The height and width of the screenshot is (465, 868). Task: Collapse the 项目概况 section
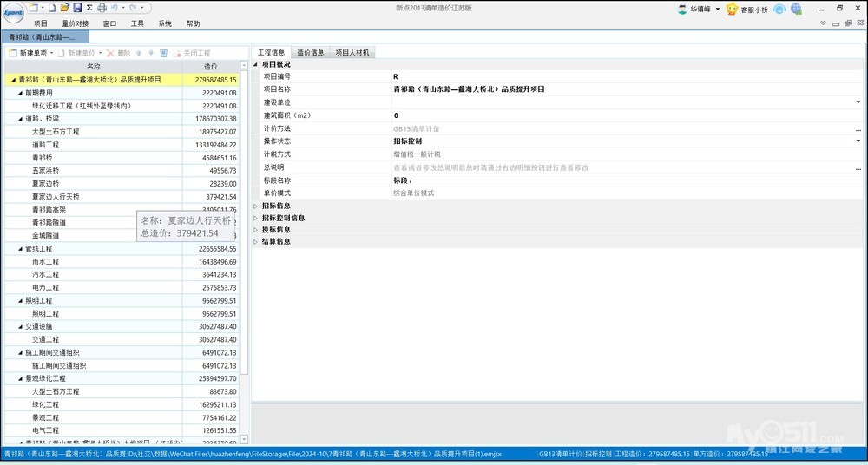[x=256, y=64]
